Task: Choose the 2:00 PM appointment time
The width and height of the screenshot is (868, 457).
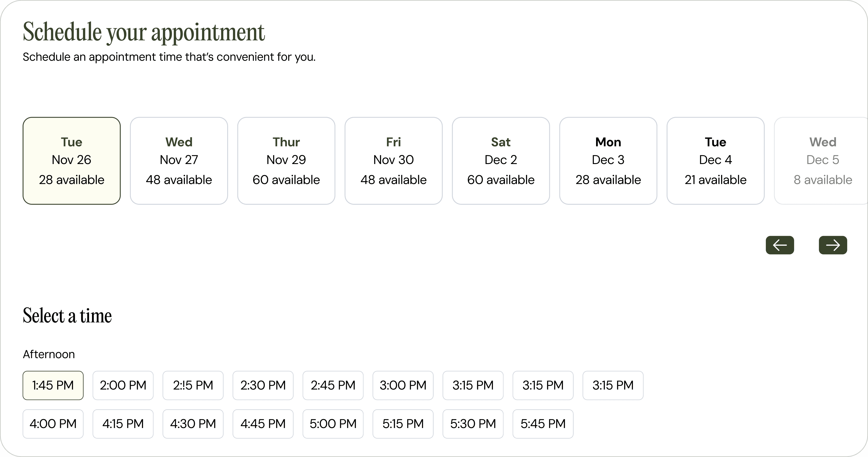Action: pyautogui.click(x=123, y=385)
